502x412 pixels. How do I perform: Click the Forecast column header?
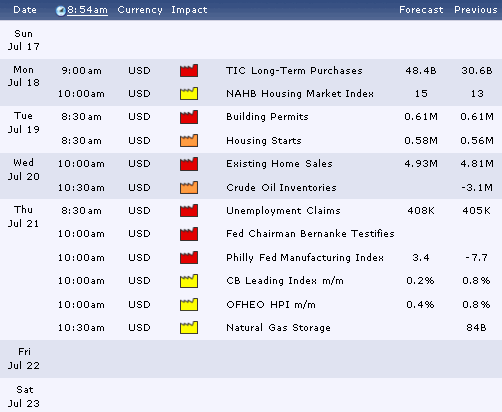pos(421,10)
